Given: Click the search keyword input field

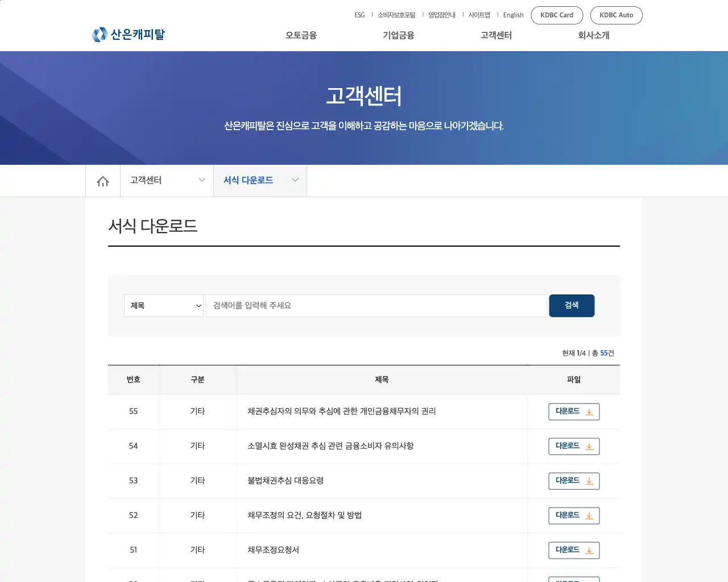Looking at the screenshot, I should click(x=375, y=305).
